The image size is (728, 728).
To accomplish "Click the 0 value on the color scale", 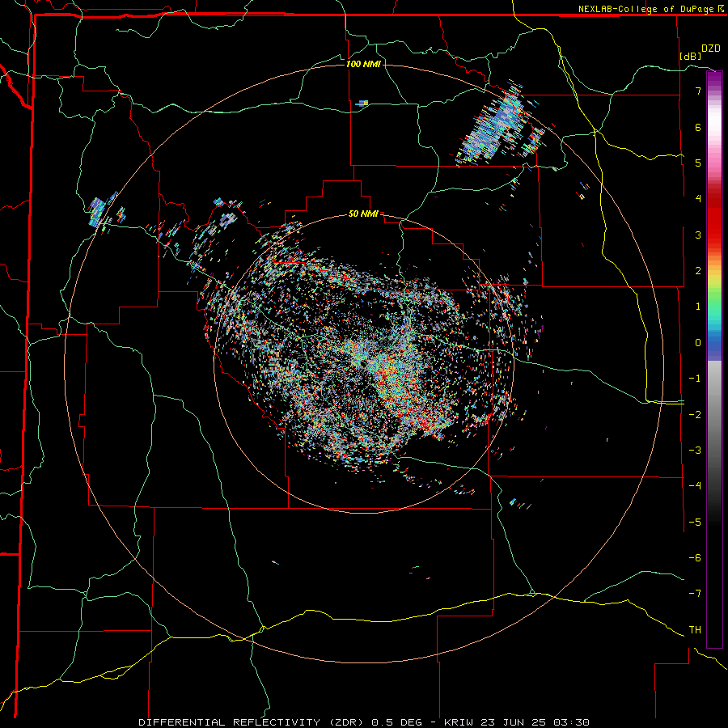I will [698, 343].
